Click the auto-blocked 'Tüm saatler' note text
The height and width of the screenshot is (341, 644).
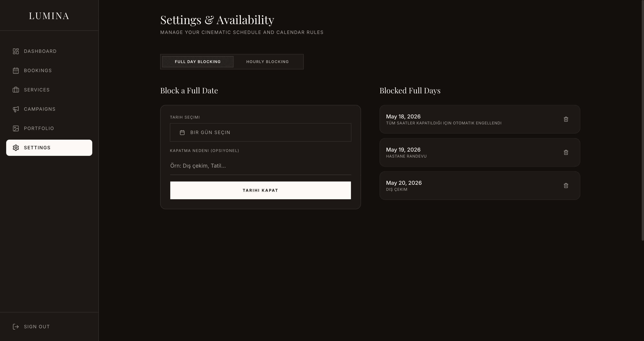click(444, 123)
